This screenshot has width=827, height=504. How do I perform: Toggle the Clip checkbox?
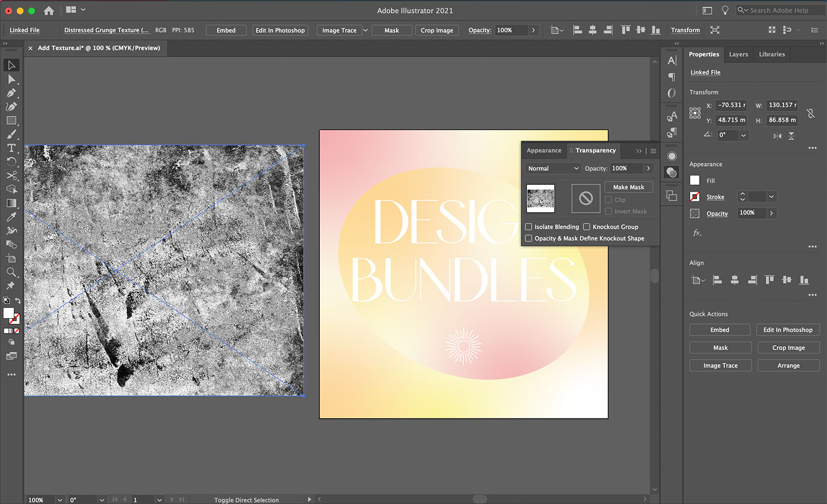point(609,200)
